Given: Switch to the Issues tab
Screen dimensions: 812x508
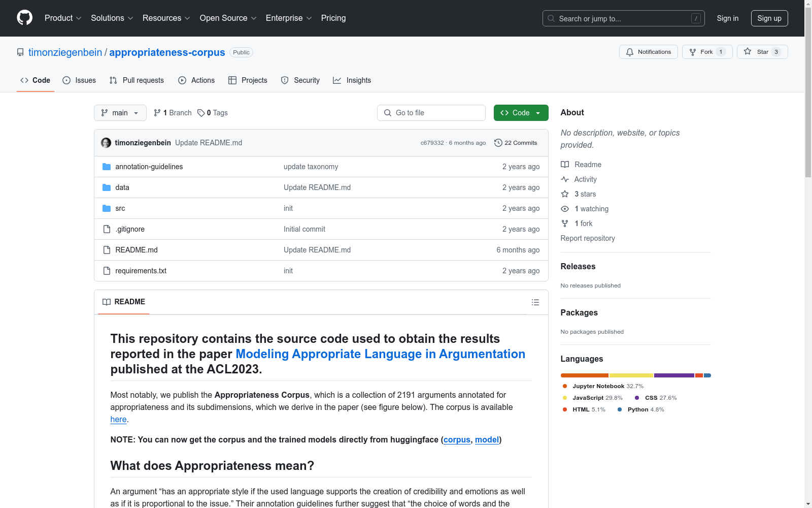Looking at the screenshot, I should 79,80.
